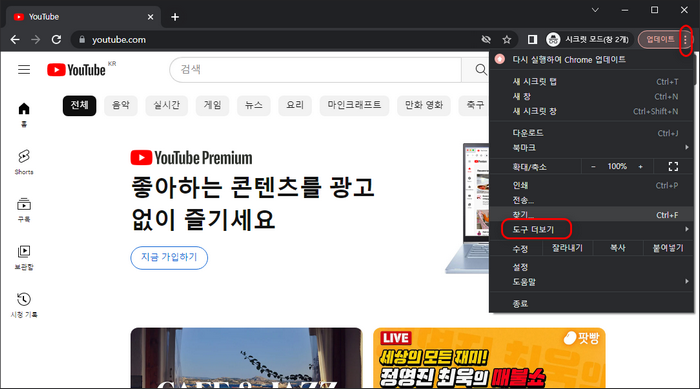Enter fullscreen via the zoom row icon
700x389 pixels.
pos(673,167)
